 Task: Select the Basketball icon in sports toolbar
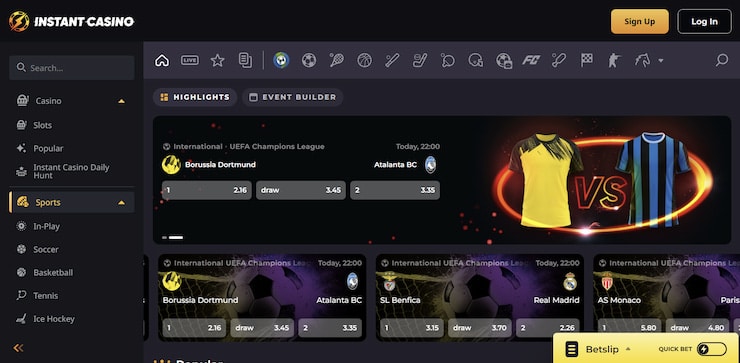[364, 60]
